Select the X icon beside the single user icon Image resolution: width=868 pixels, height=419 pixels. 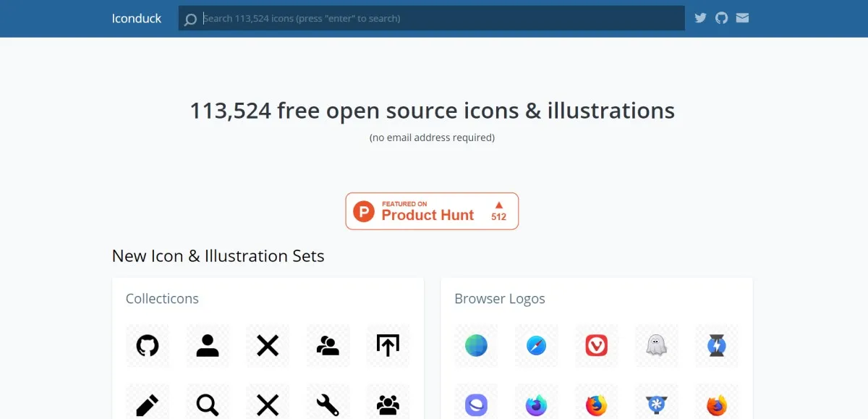[268, 346]
